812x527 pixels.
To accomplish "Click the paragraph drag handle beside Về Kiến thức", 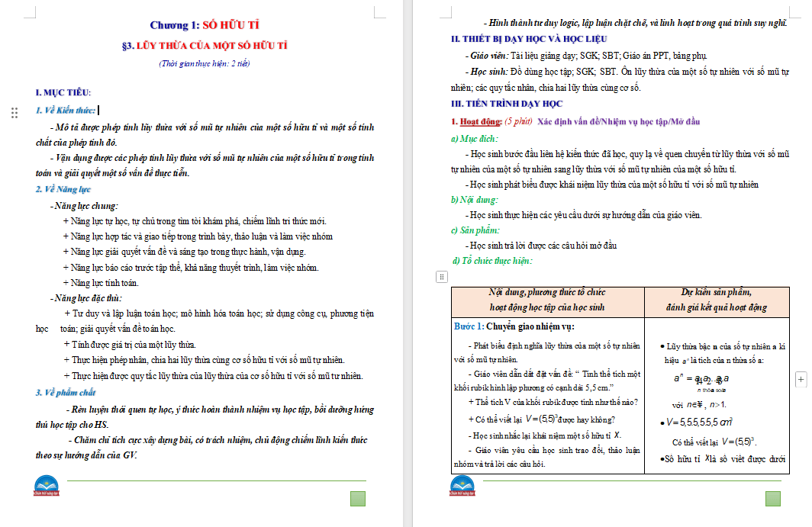I will click(14, 113).
